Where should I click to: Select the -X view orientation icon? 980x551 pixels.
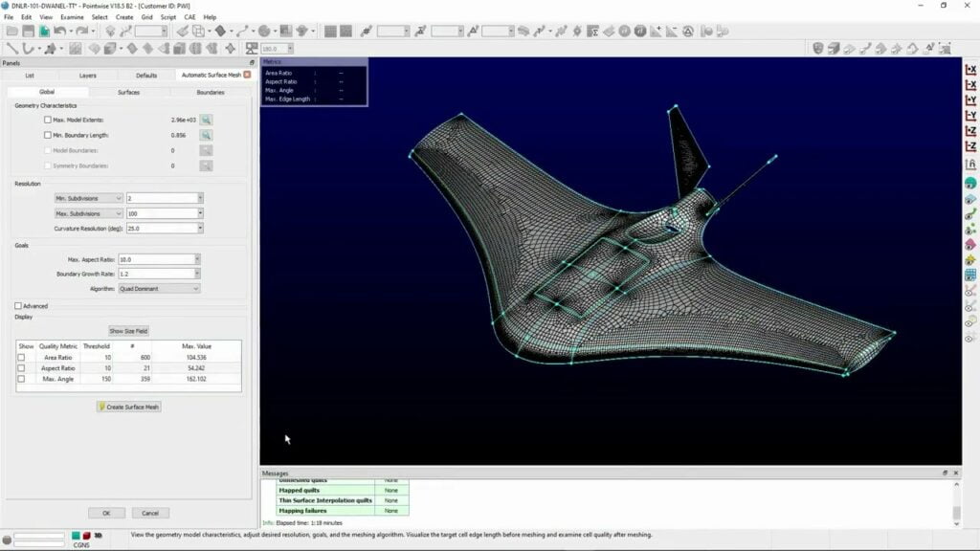click(969, 82)
